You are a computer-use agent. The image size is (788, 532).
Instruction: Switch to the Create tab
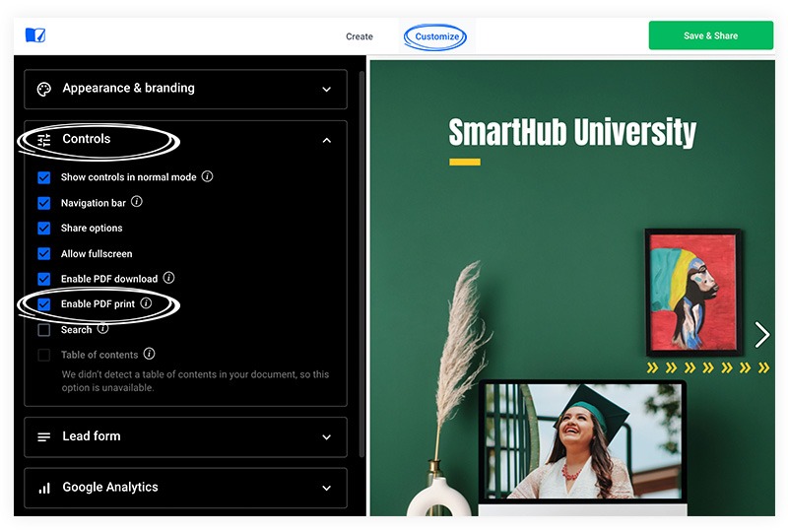click(360, 36)
